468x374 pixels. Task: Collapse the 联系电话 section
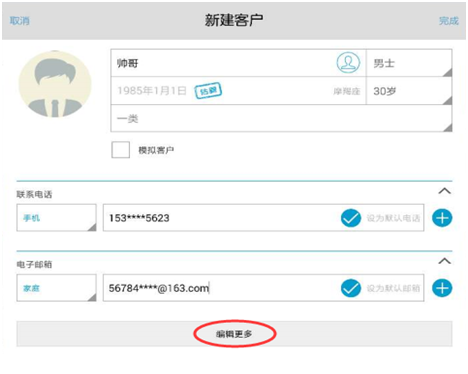444,191
